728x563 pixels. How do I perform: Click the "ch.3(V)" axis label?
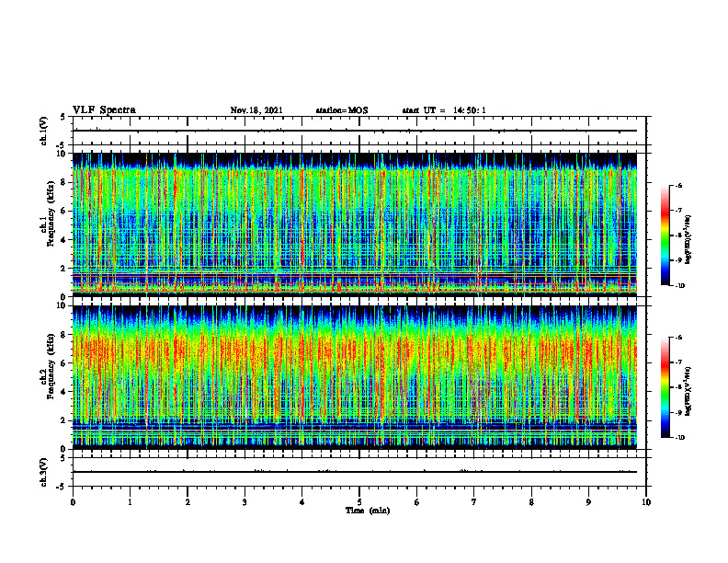(x=44, y=472)
